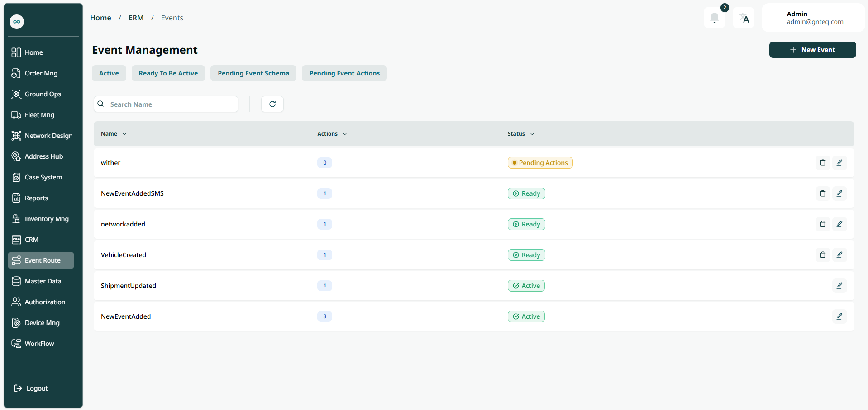Filter by Ready To Be Active tab
This screenshot has width=868, height=410.
[168, 73]
